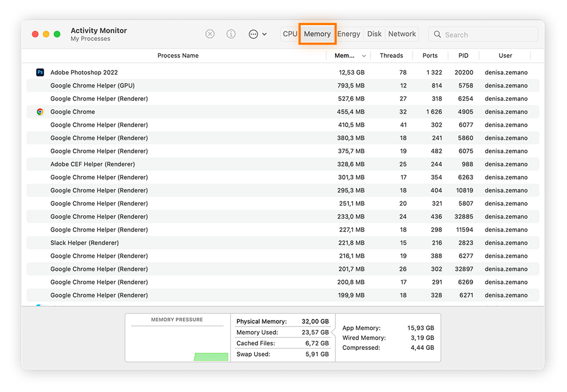Screen dimensions: 567x392
Task: Click the Google Chrome process icon
Action: [40, 111]
